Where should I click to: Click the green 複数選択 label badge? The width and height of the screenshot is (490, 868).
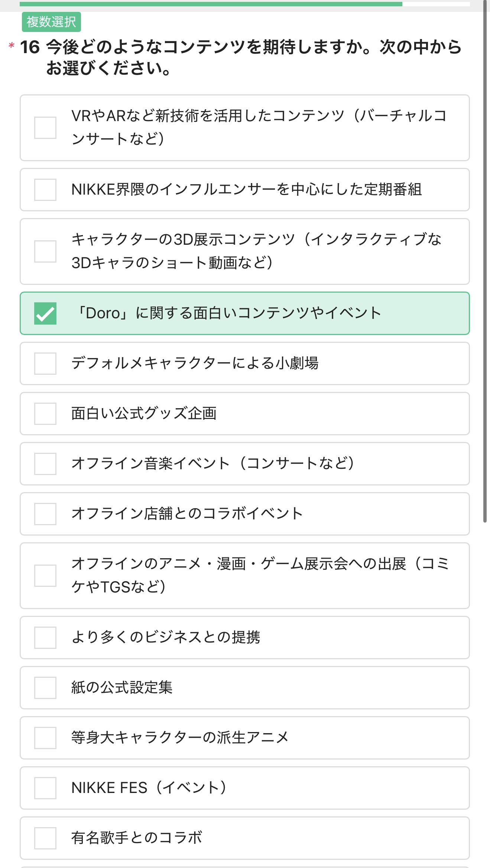(51, 22)
